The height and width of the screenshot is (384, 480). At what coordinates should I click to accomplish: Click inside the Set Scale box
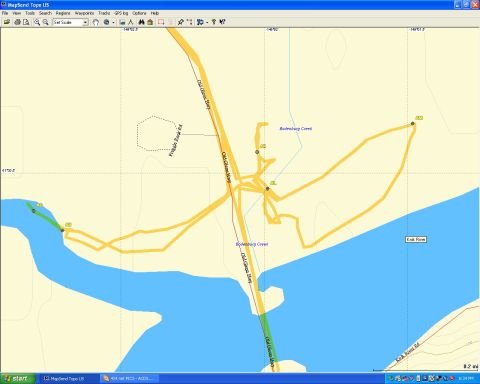(68, 22)
